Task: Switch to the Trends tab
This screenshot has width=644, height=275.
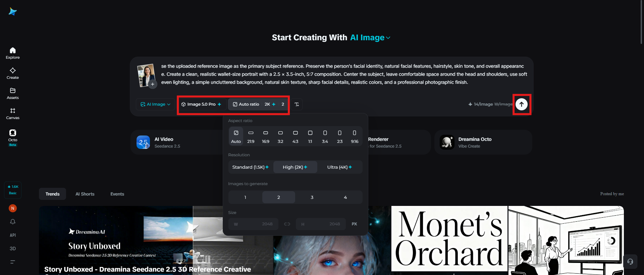Action: pos(52,194)
